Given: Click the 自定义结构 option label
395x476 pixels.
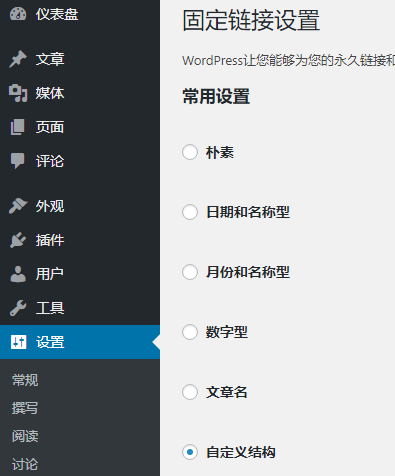Looking at the screenshot, I should point(241,452).
